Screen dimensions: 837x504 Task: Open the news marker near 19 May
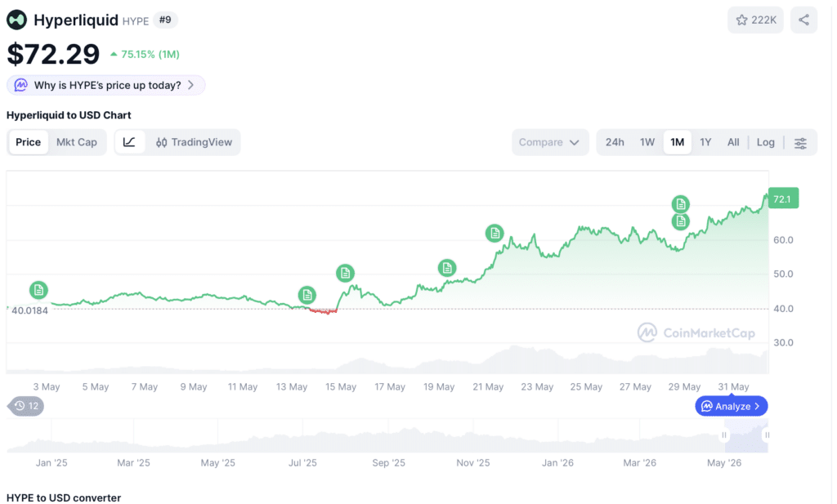tap(447, 268)
